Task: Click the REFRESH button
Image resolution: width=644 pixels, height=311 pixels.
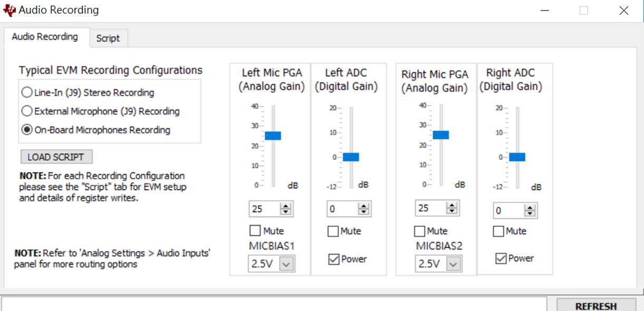Action: (596, 306)
